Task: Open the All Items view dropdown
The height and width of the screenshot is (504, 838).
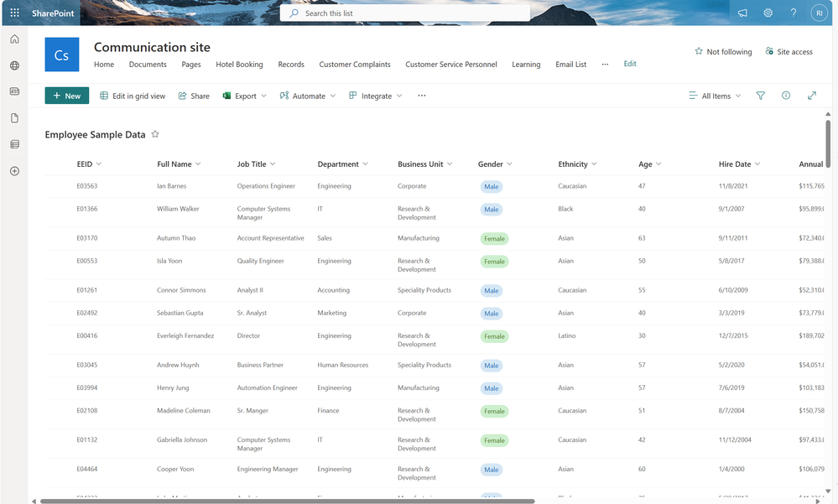Action: point(715,96)
